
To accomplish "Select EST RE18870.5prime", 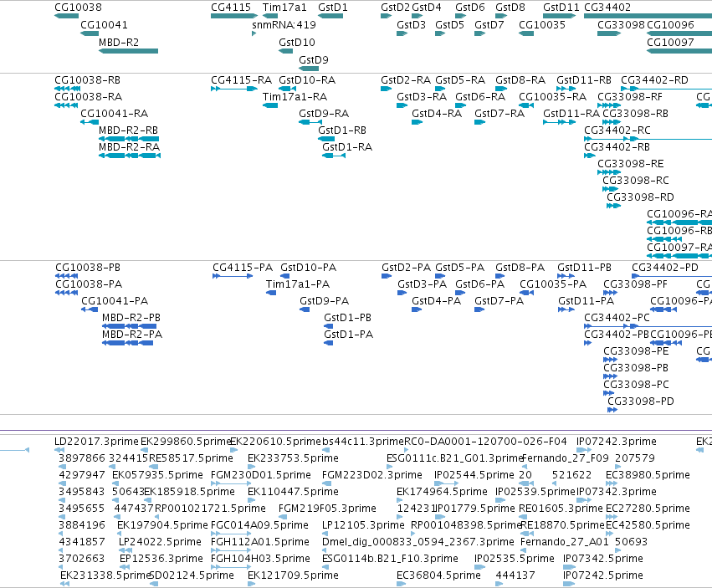I will click(562, 525).
